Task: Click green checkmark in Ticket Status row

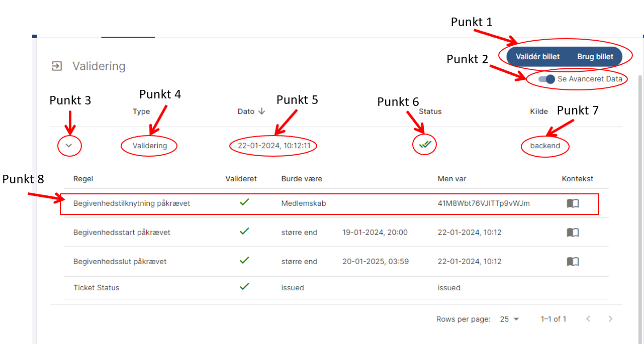Action: coord(244,286)
